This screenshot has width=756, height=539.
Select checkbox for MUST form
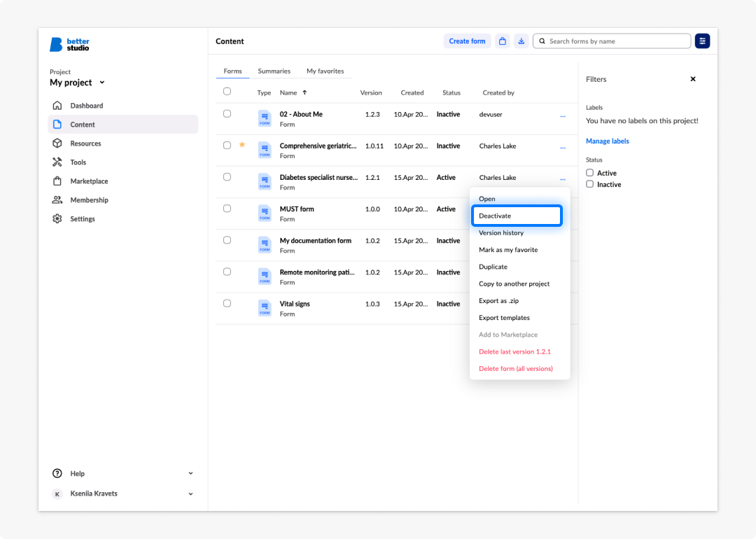[x=227, y=209]
